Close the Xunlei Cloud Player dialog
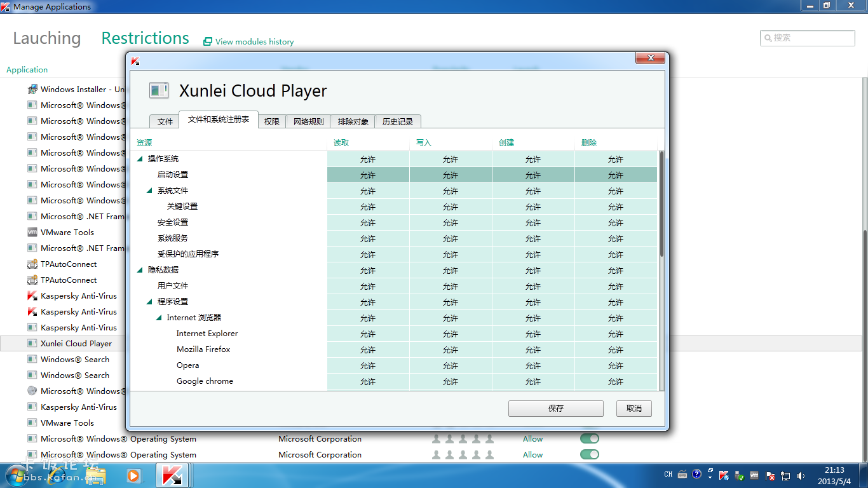Screen dimensions: 868x488 click(651, 58)
